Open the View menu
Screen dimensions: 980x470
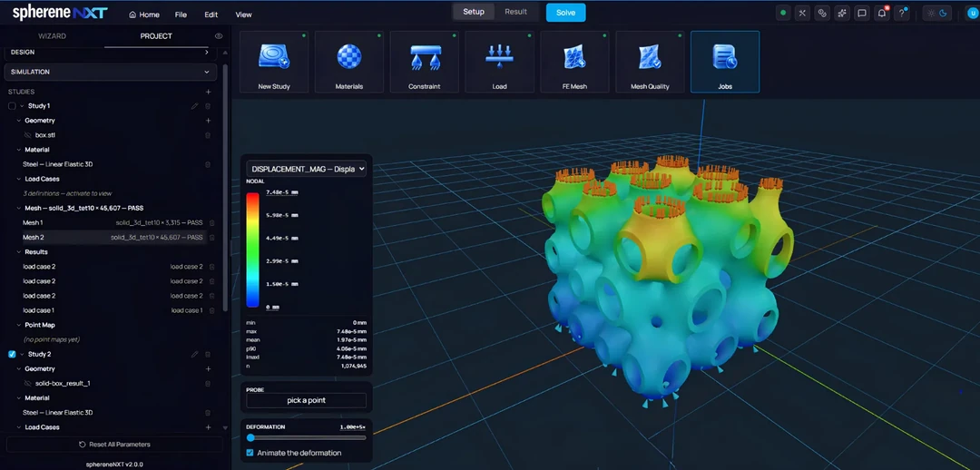point(244,15)
